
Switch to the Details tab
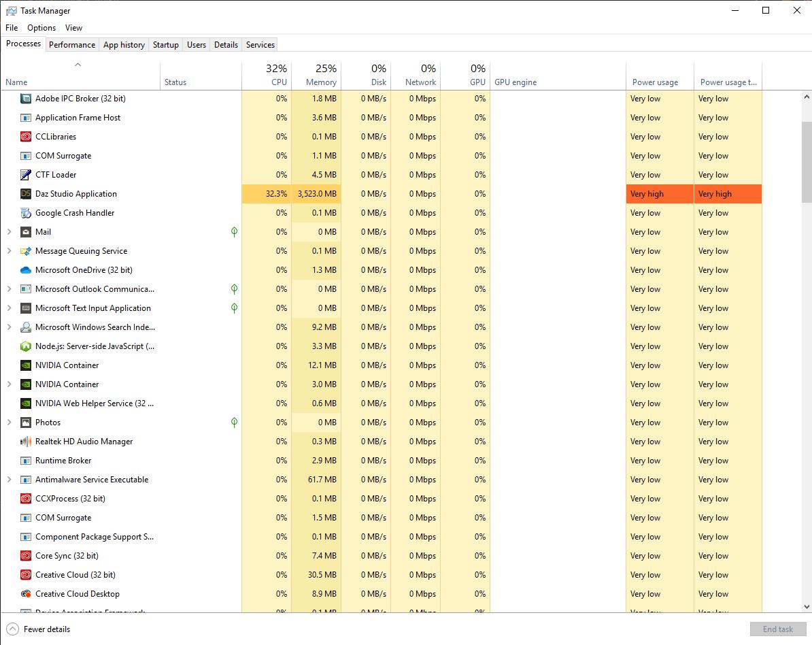[x=226, y=44]
